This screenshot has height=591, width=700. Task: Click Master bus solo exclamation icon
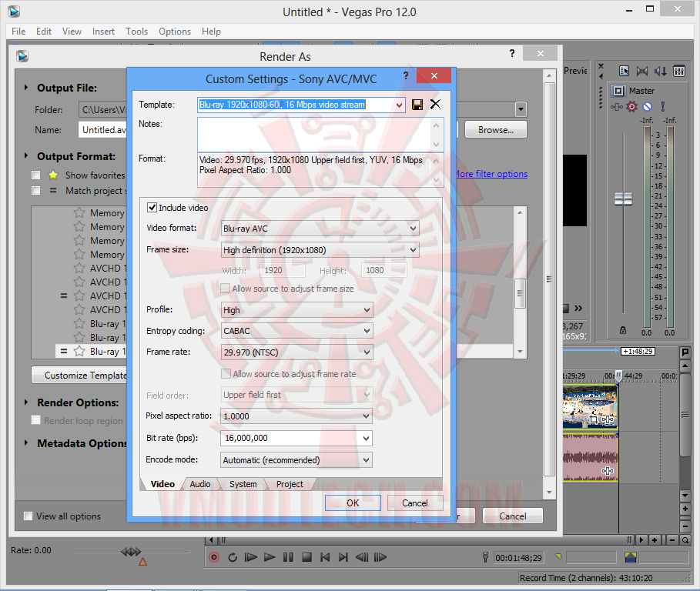662,107
